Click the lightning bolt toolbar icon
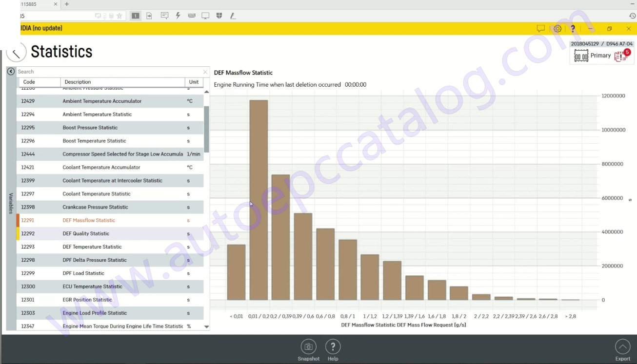637x364 pixels. [178, 16]
